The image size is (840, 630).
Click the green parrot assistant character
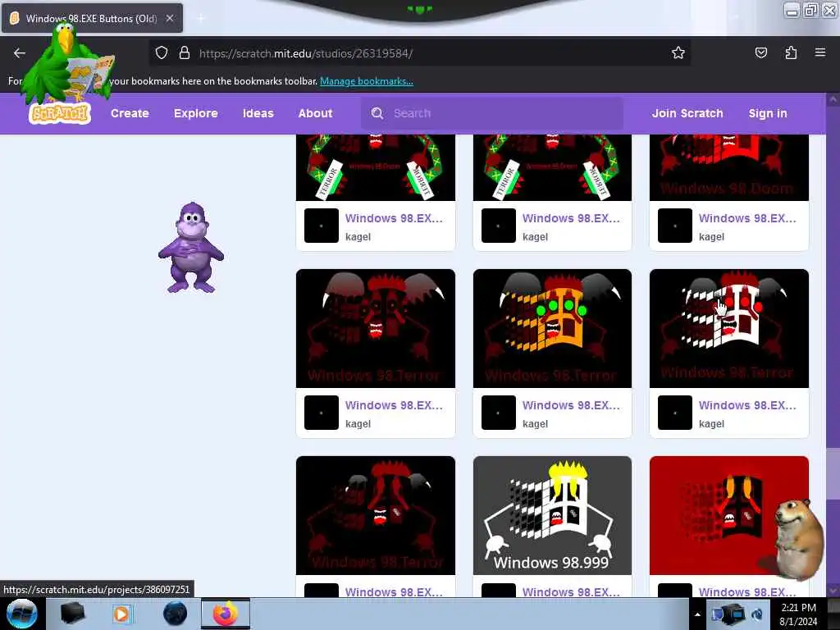[68, 63]
